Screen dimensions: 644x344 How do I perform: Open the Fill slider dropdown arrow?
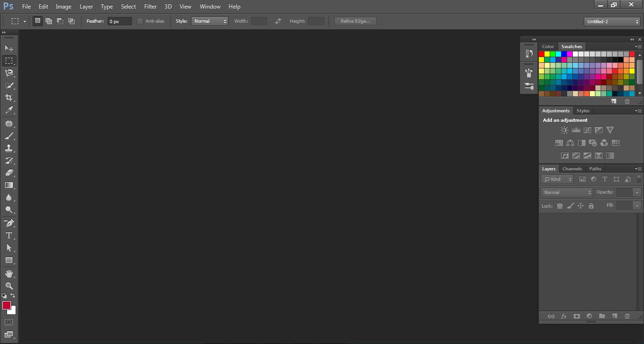click(x=637, y=206)
